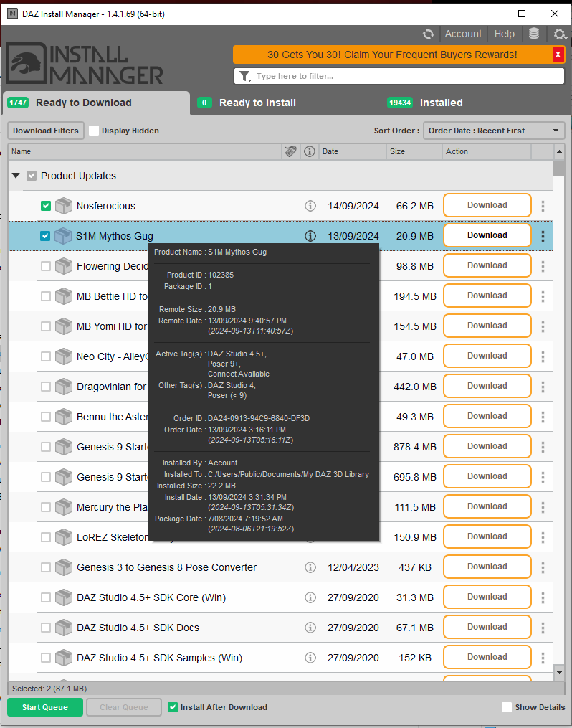Click the list scrollbar down arrow

(560, 672)
